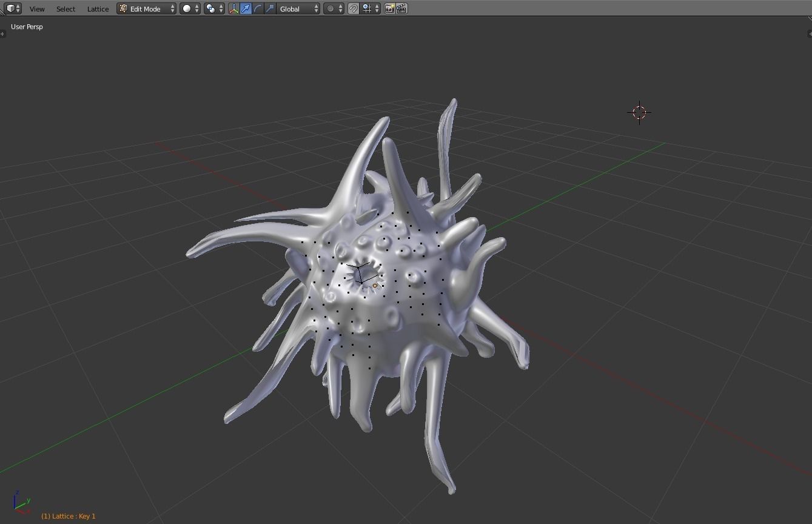The image size is (812, 524).
Task: Click the 3D cursor crosshair
Action: click(x=639, y=112)
